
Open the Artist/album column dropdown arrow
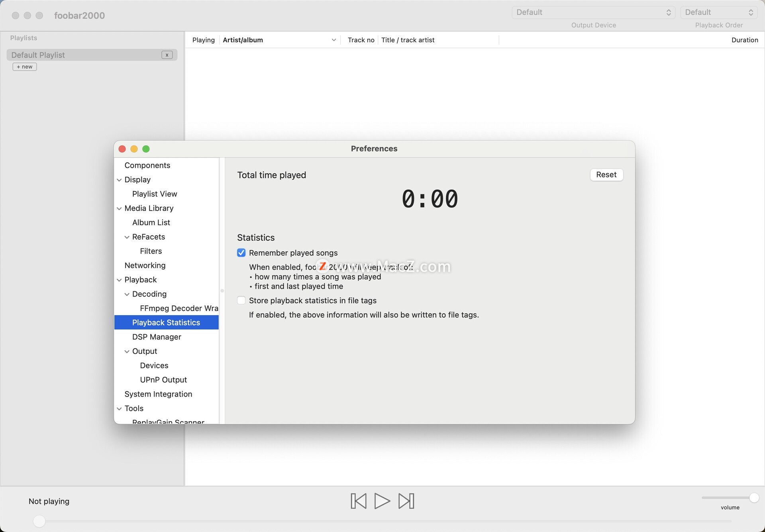pos(334,40)
